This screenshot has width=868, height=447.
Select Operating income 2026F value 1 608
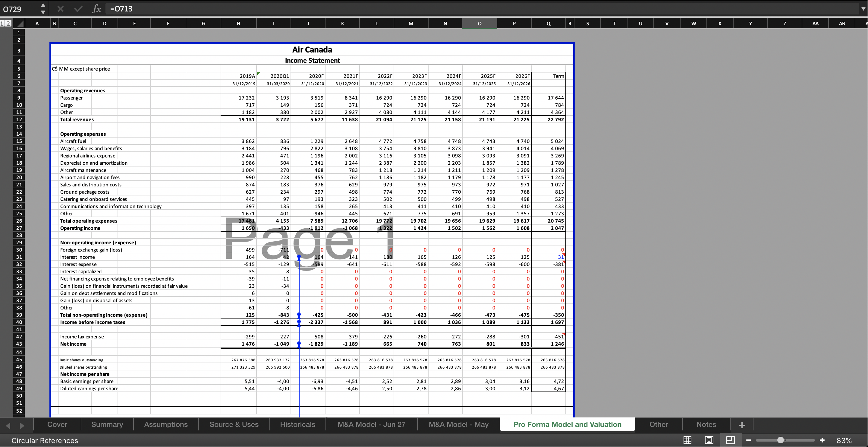[x=514, y=228]
